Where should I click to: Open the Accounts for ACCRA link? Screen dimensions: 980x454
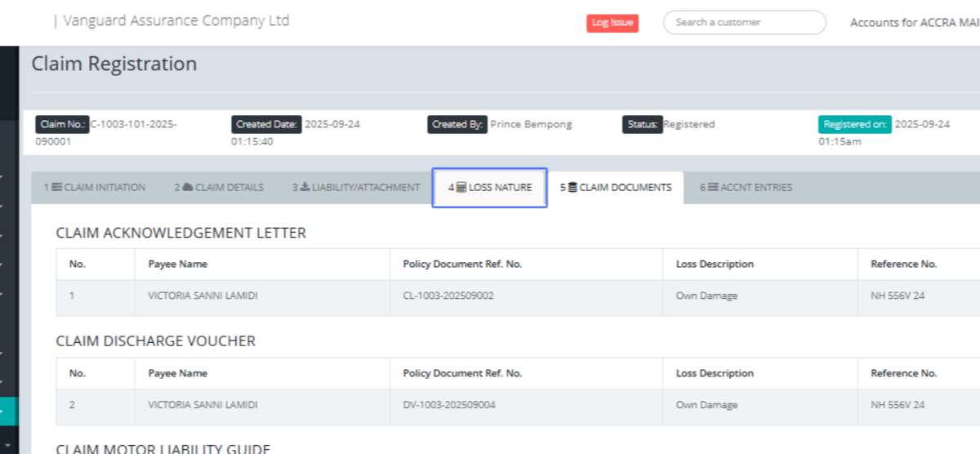(x=914, y=23)
